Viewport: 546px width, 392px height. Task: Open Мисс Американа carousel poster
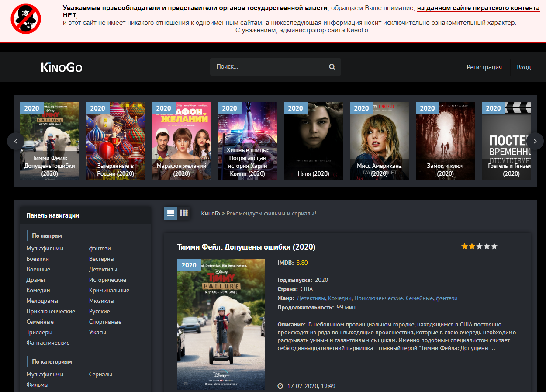(379, 141)
